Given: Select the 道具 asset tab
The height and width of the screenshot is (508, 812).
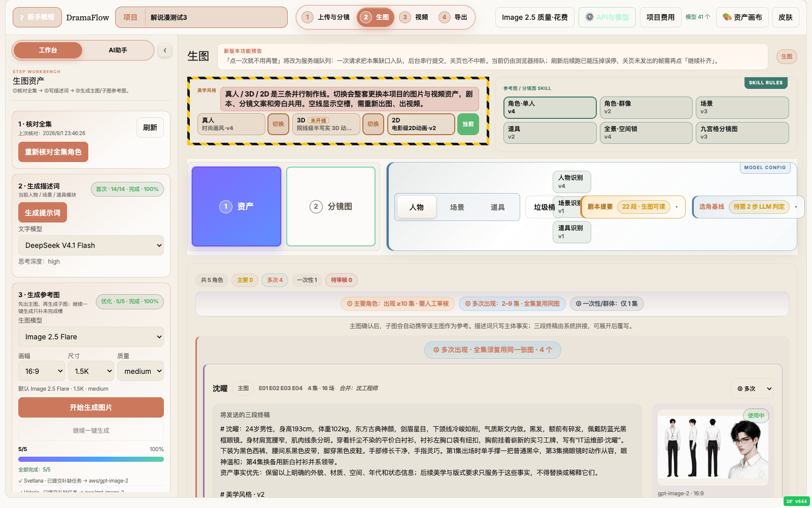Looking at the screenshot, I should coord(498,207).
